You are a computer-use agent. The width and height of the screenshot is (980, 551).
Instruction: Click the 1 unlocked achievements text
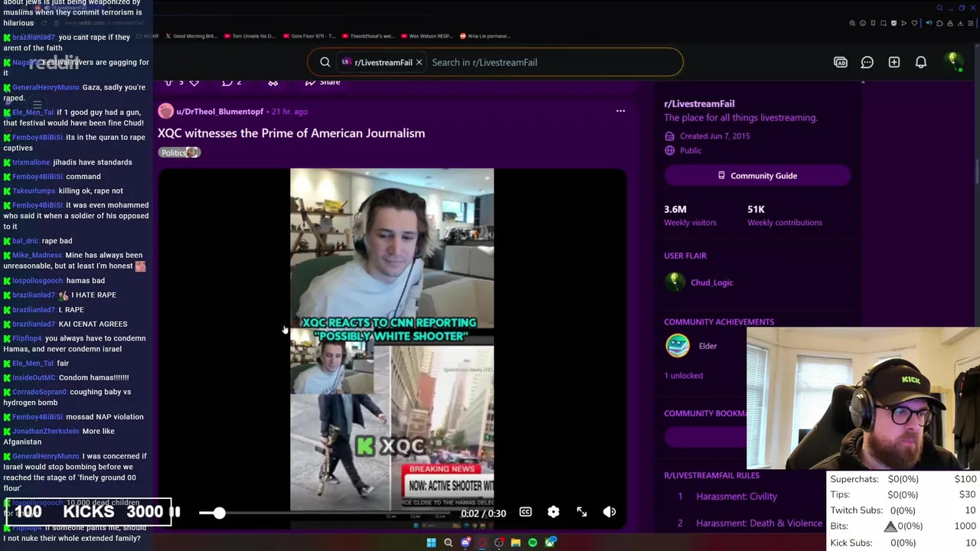point(683,376)
